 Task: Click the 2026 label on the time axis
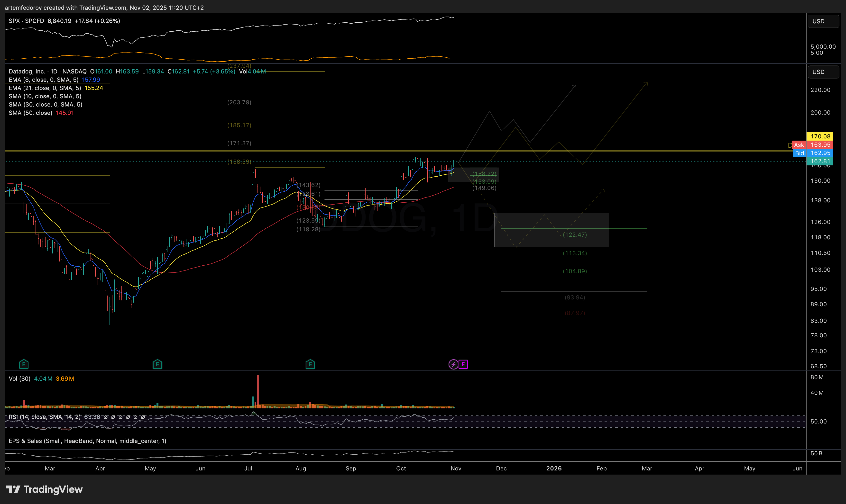click(x=554, y=468)
